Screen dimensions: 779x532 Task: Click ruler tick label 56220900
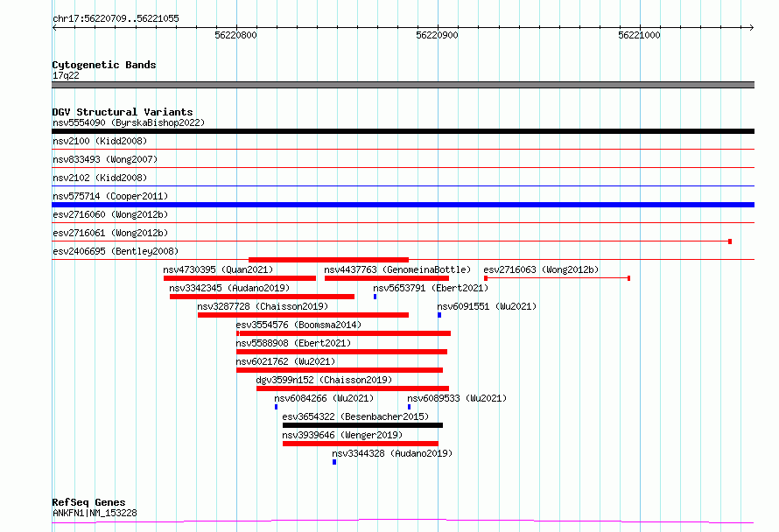pyautogui.click(x=437, y=35)
